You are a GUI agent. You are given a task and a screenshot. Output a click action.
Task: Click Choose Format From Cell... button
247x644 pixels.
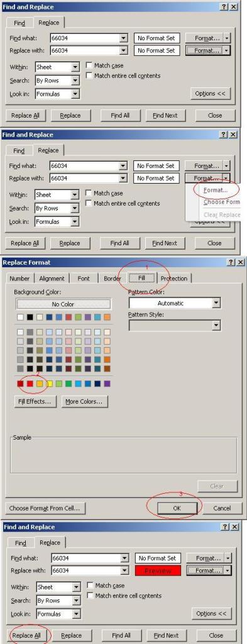click(45, 508)
